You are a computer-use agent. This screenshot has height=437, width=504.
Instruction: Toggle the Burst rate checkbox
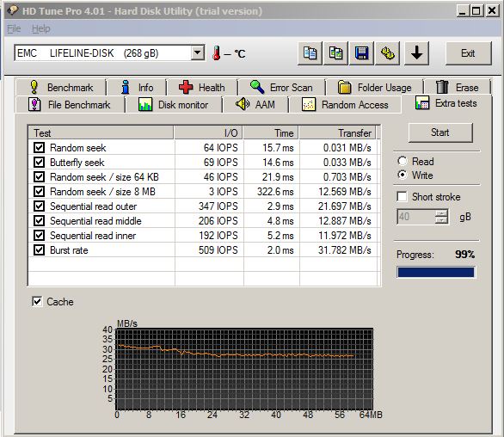coord(40,249)
